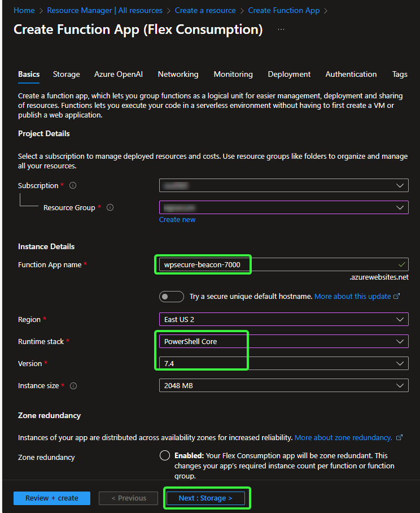Click the info icon next to Subscription
This screenshot has height=513, width=420.
click(x=73, y=186)
